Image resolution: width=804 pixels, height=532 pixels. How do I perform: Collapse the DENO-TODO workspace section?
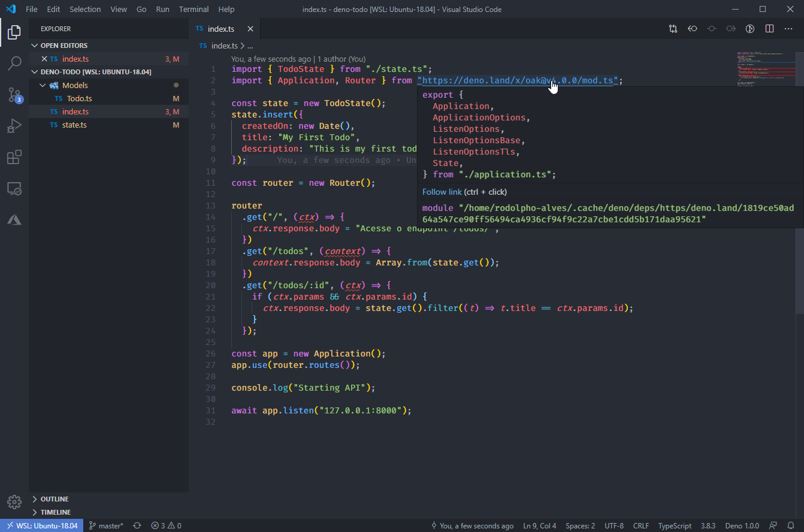tap(109, 72)
